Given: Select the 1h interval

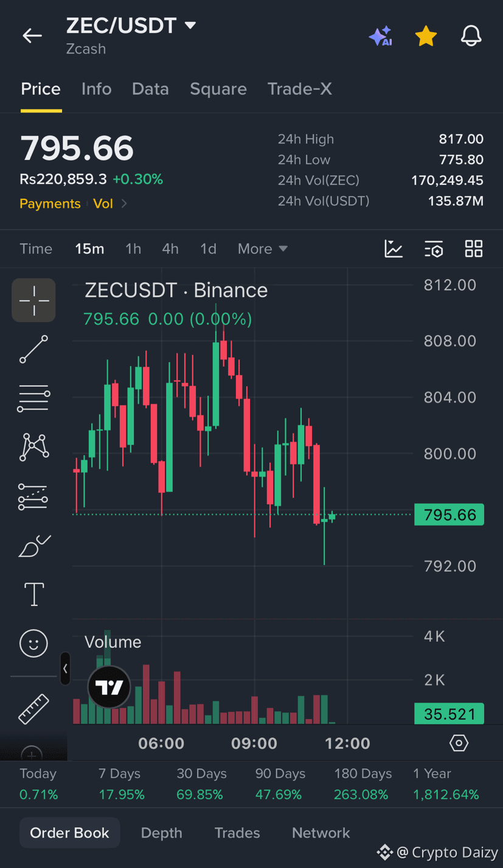Looking at the screenshot, I should (x=133, y=249).
